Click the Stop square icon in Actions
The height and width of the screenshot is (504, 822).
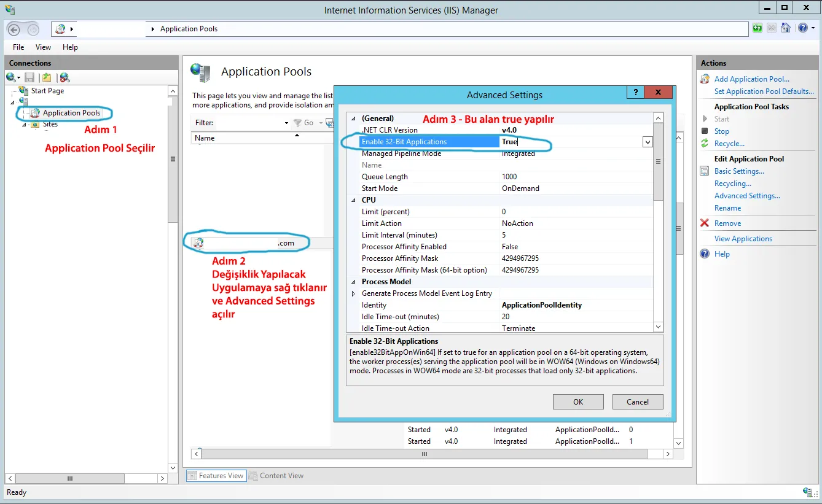click(x=705, y=131)
